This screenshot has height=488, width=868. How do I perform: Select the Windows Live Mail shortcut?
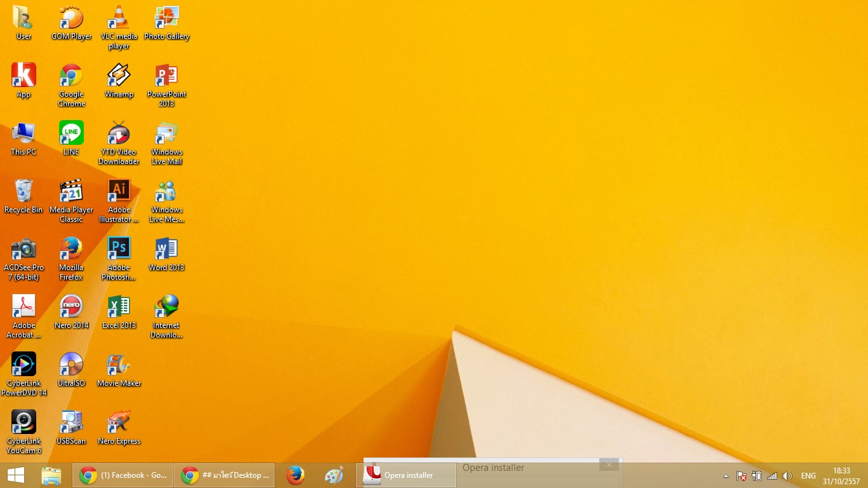point(166,144)
